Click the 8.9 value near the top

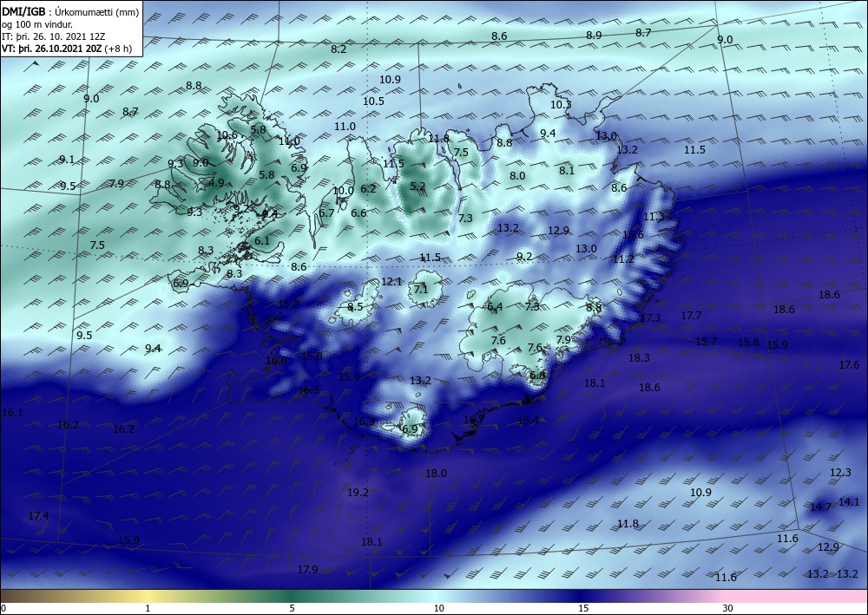[594, 35]
